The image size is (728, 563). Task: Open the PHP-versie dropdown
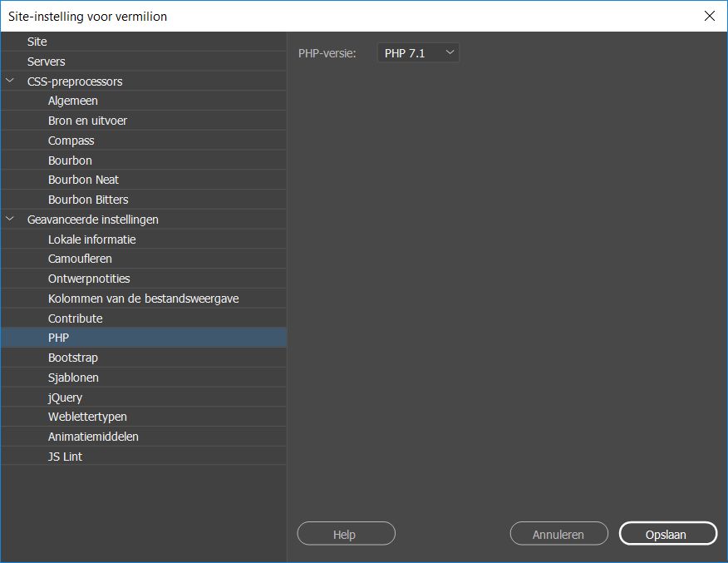point(418,53)
